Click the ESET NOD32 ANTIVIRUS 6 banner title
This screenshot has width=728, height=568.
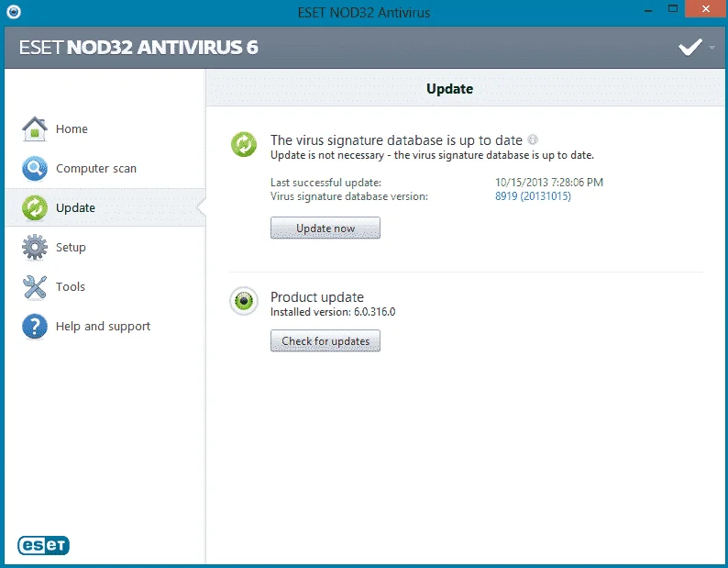[x=138, y=48]
